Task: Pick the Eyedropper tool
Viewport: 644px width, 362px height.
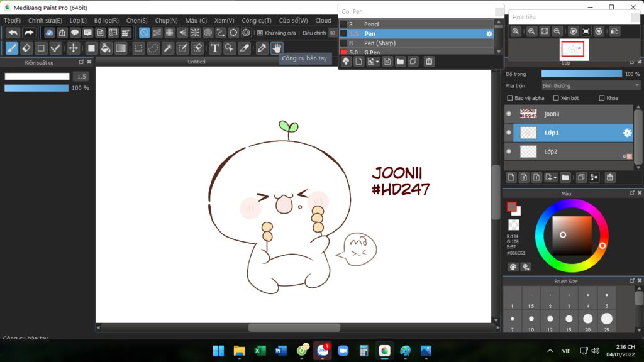Action: coord(262,48)
